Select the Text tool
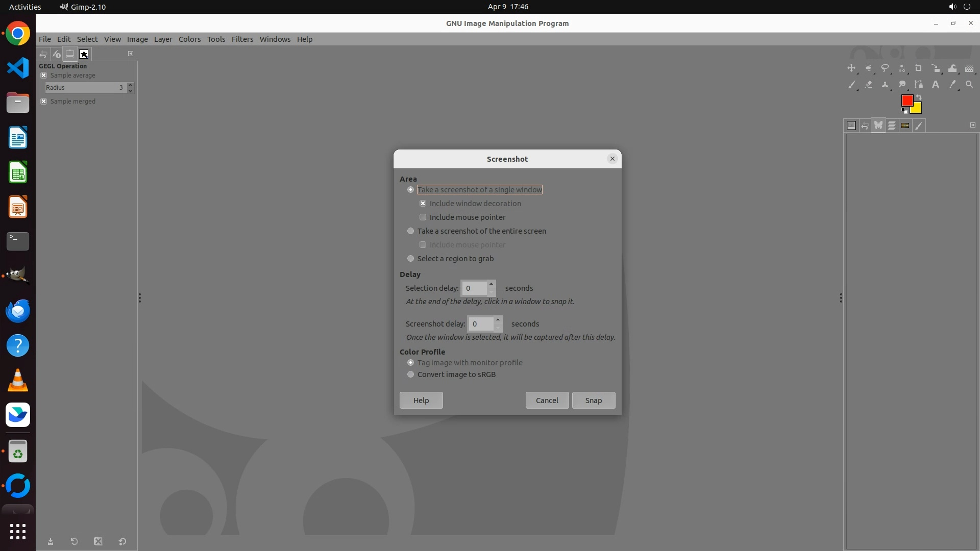The image size is (980, 551). (x=936, y=85)
